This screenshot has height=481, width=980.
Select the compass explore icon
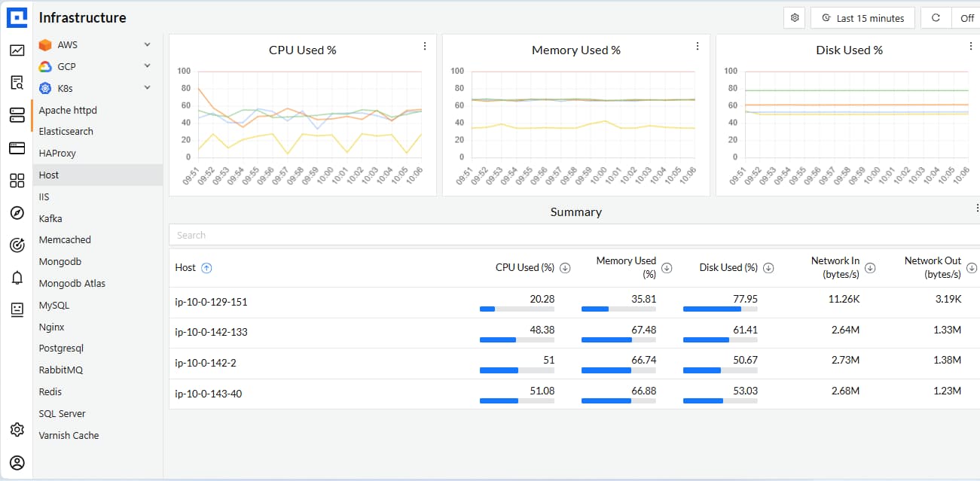click(x=17, y=212)
